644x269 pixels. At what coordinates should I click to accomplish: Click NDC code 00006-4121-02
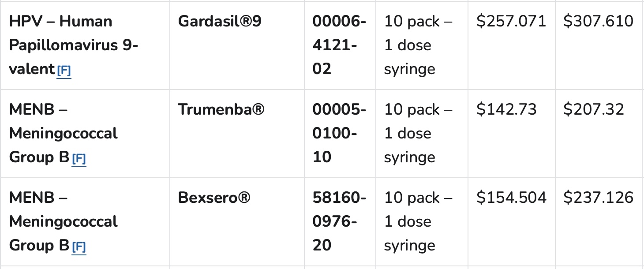click(x=339, y=45)
